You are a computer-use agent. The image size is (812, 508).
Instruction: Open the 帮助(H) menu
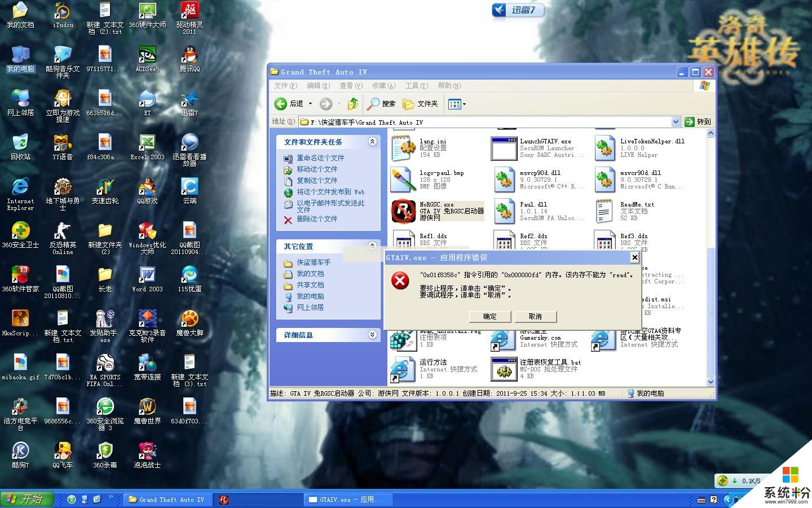click(x=449, y=86)
